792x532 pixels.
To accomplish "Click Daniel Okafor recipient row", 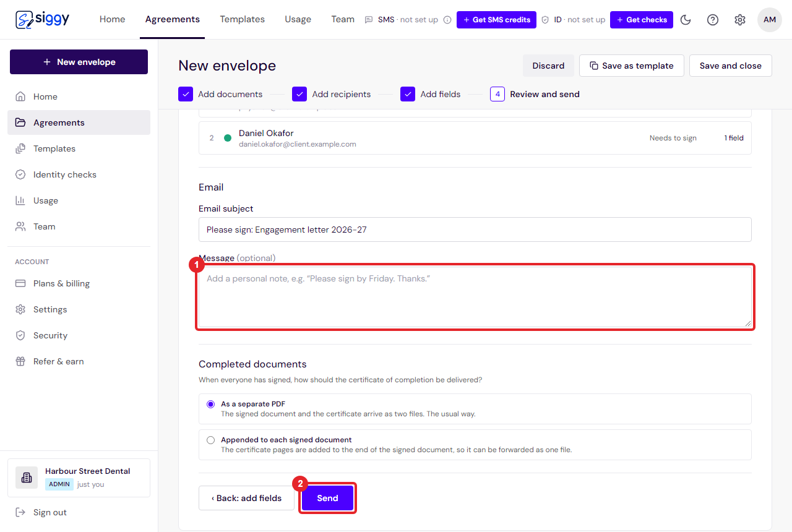I will click(475, 138).
